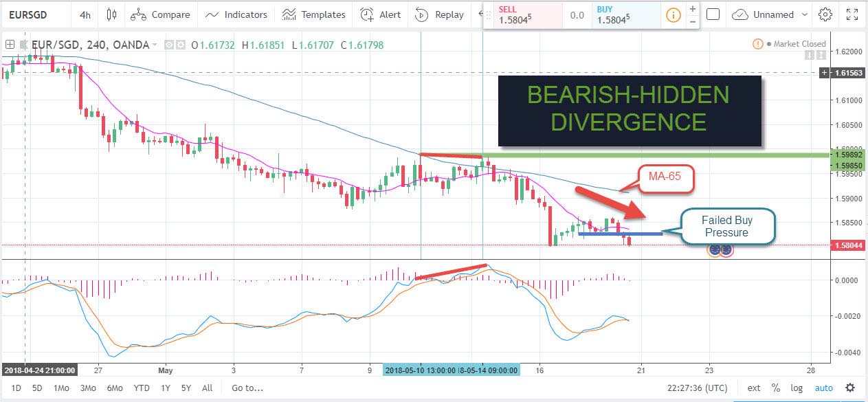868x402 pixels.
Task: Enter fullscreen mode
Action: click(852, 14)
